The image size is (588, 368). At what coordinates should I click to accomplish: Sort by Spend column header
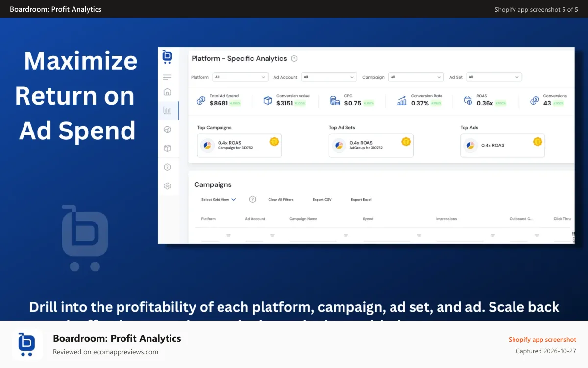(368, 219)
